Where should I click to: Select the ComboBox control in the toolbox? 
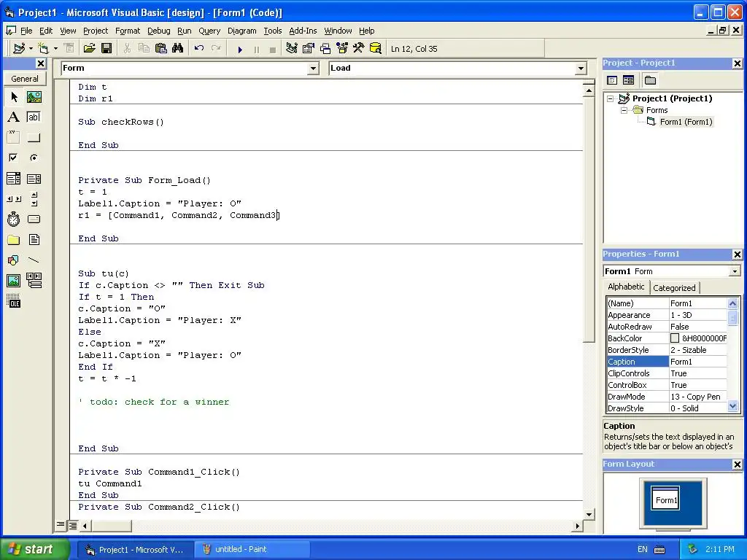[14, 179]
